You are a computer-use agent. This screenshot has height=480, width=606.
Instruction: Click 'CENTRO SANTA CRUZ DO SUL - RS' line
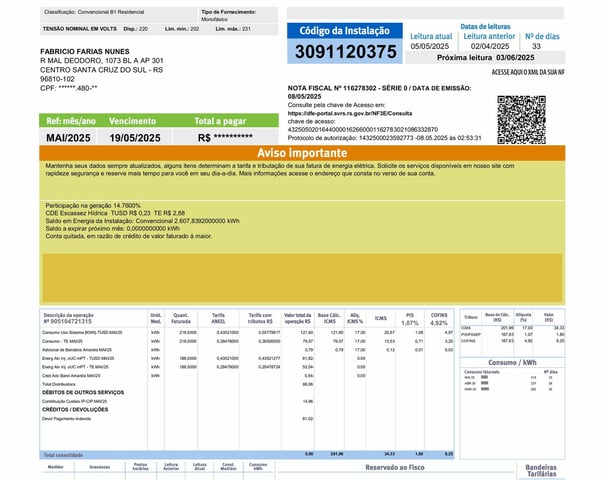[x=101, y=70]
